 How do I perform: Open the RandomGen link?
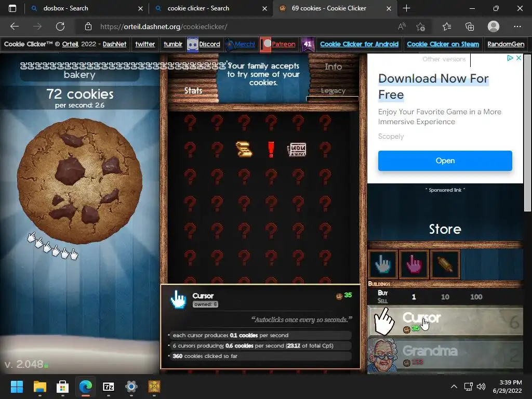pos(506,44)
